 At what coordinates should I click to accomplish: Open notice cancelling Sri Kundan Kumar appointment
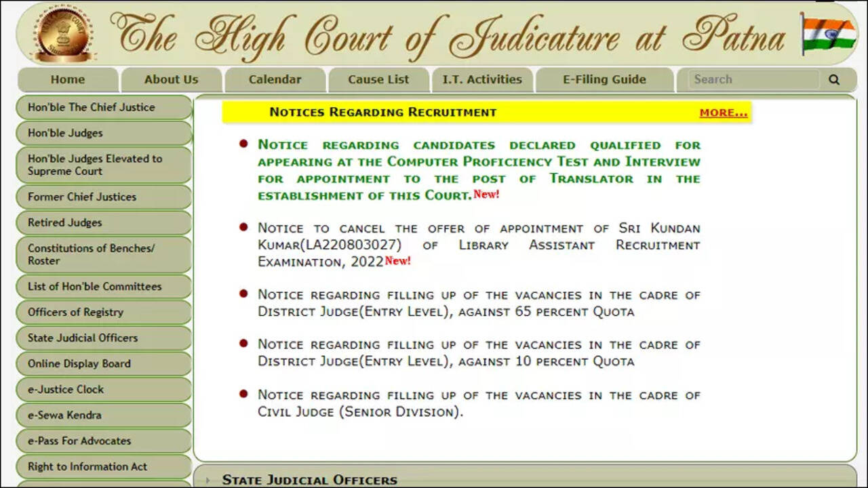pos(479,245)
